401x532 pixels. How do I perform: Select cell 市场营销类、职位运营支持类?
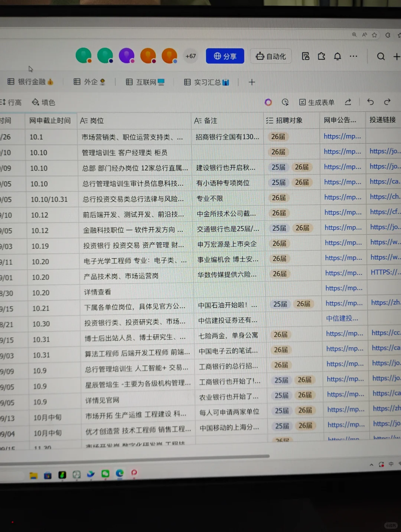pyautogui.click(x=134, y=137)
